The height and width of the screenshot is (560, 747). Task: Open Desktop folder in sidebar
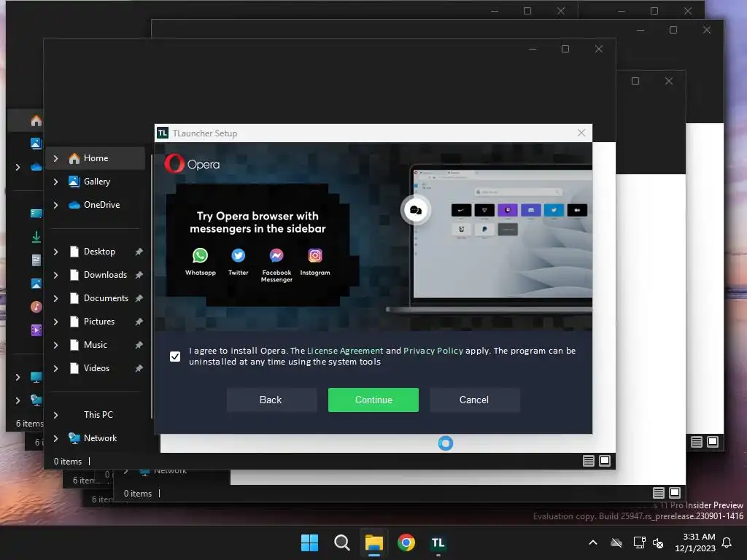pyautogui.click(x=99, y=252)
